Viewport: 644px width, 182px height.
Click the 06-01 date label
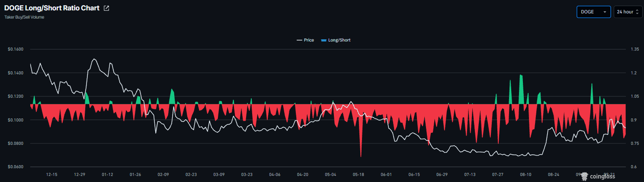(x=386, y=175)
